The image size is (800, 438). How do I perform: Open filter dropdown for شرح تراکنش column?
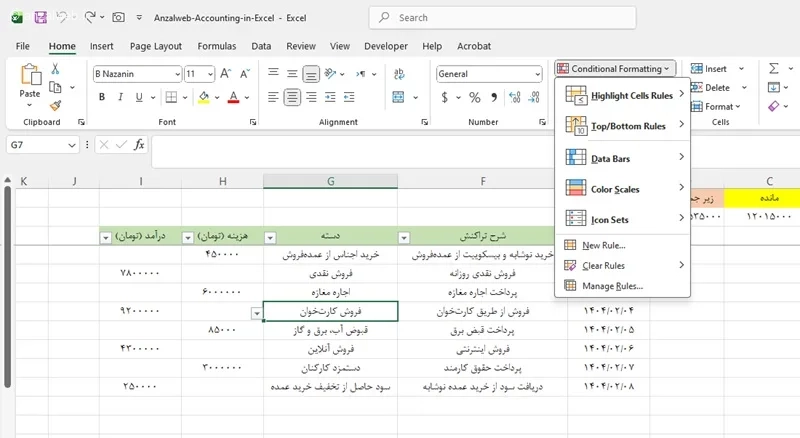click(404, 237)
